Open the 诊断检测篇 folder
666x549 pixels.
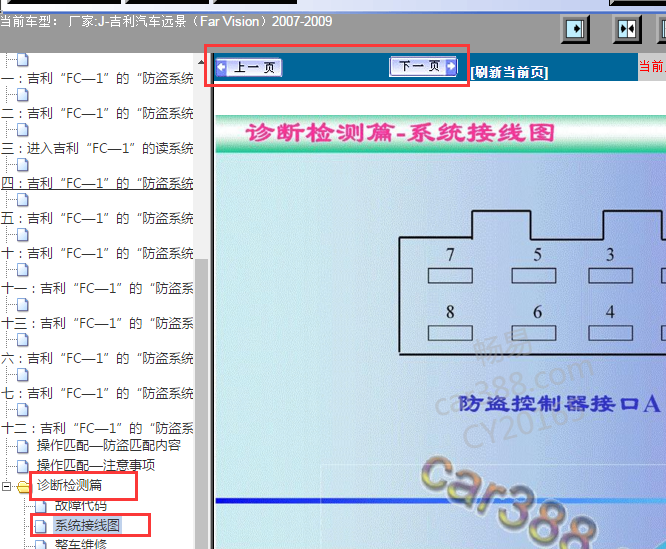(x=70, y=485)
